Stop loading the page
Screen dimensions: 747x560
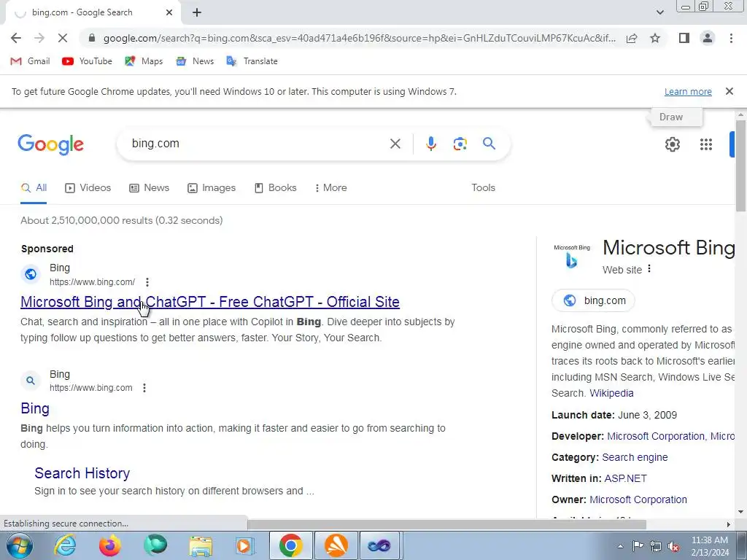click(x=63, y=38)
